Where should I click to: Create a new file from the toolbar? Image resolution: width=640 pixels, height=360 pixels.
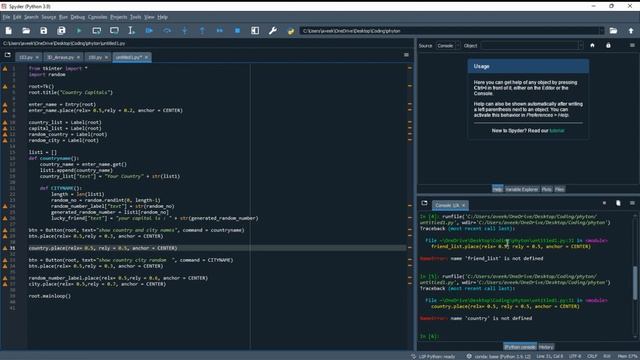click(9, 31)
